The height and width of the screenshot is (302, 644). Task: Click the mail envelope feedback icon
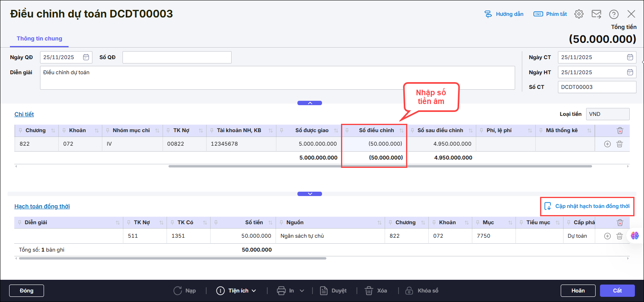596,14
